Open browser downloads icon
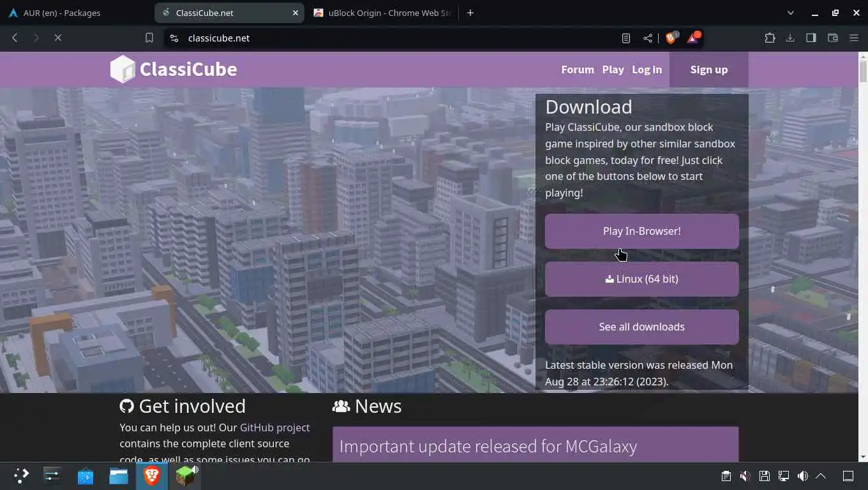 point(790,38)
